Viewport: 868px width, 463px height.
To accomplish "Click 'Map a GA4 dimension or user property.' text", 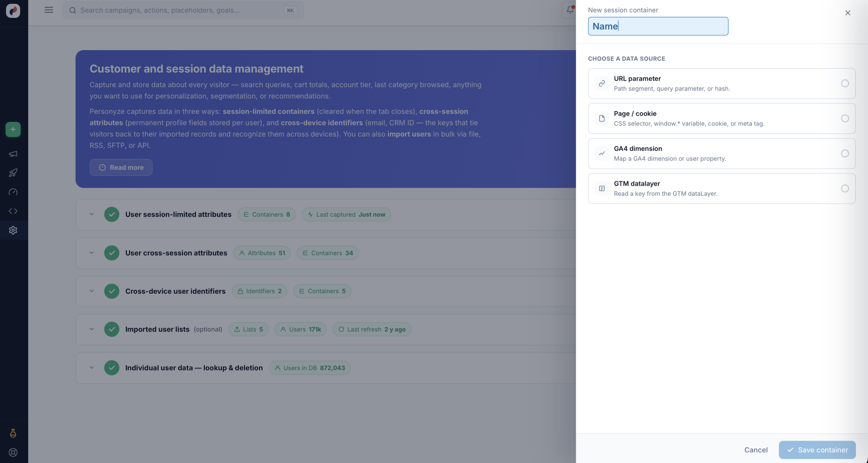I will (x=670, y=158).
